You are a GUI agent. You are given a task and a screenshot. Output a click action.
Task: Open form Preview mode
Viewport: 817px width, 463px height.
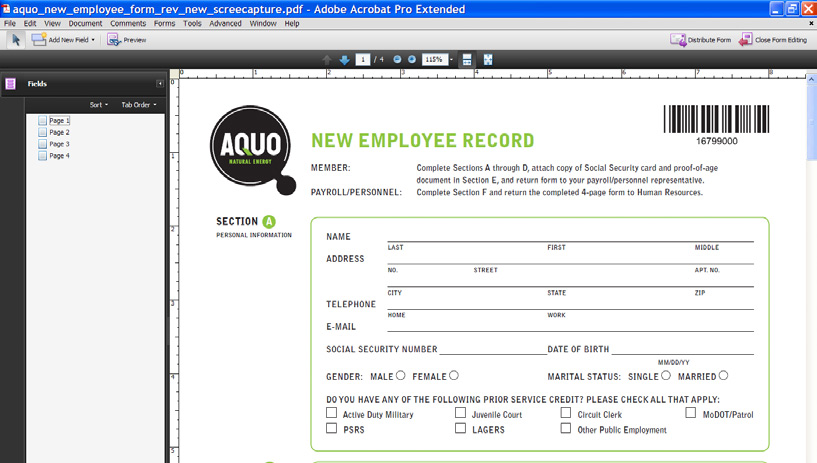(127, 40)
